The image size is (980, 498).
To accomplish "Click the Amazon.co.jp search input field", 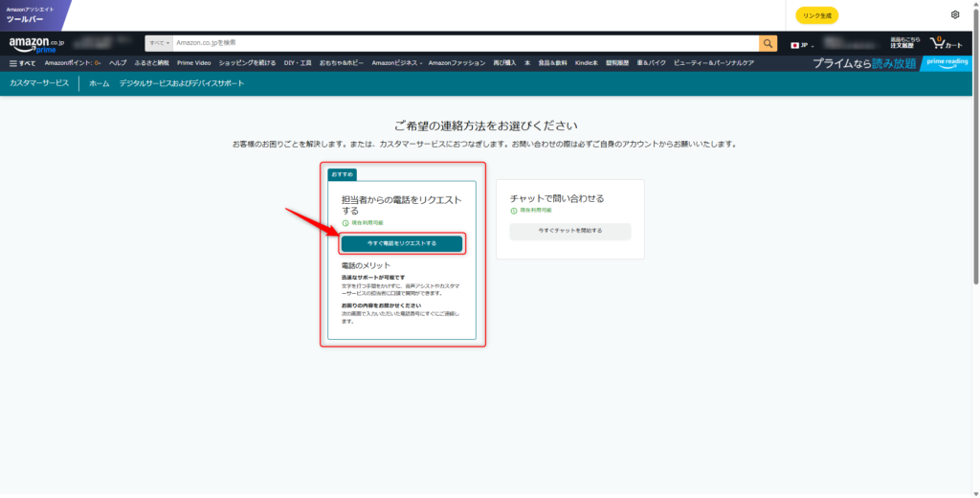I will (x=466, y=43).
